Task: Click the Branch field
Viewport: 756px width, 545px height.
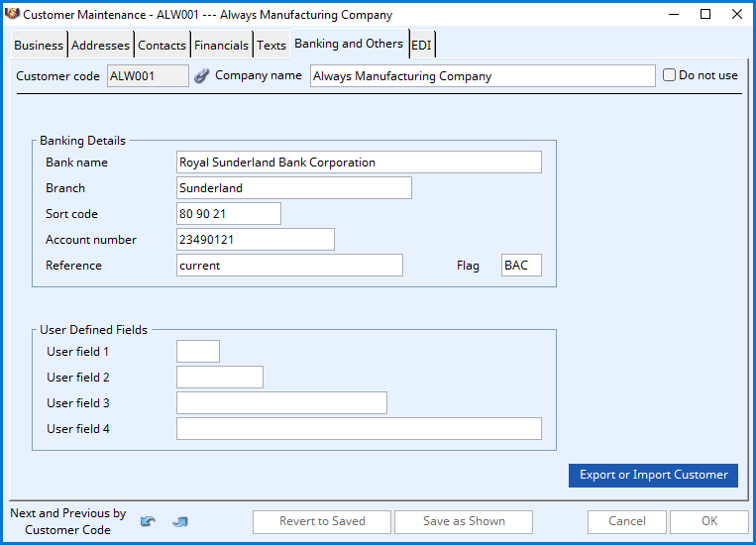Action: click(294, 187)
